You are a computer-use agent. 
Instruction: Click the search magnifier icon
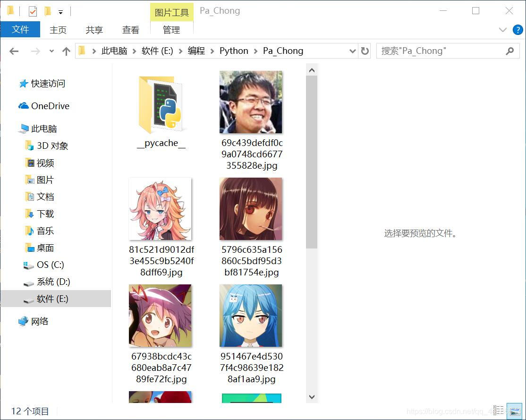510,51
